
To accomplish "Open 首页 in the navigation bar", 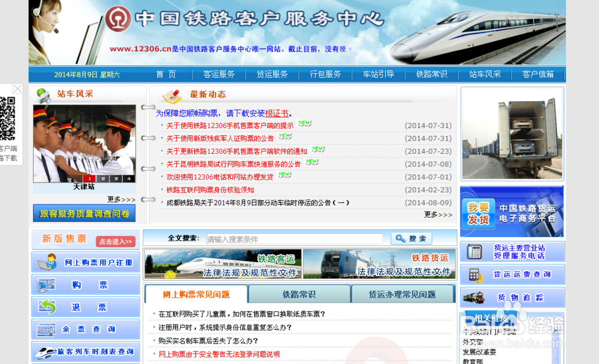I will tap(166, 74).
